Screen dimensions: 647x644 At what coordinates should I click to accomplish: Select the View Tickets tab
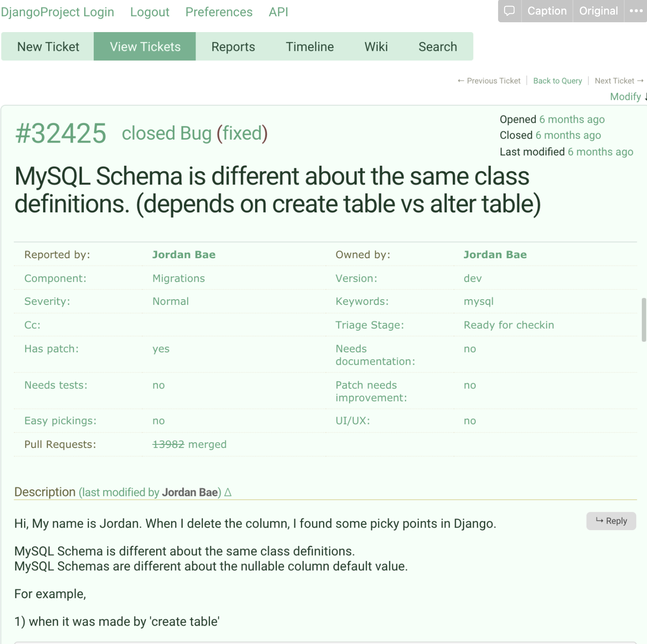pyautogui.click(x=145, y=46)
